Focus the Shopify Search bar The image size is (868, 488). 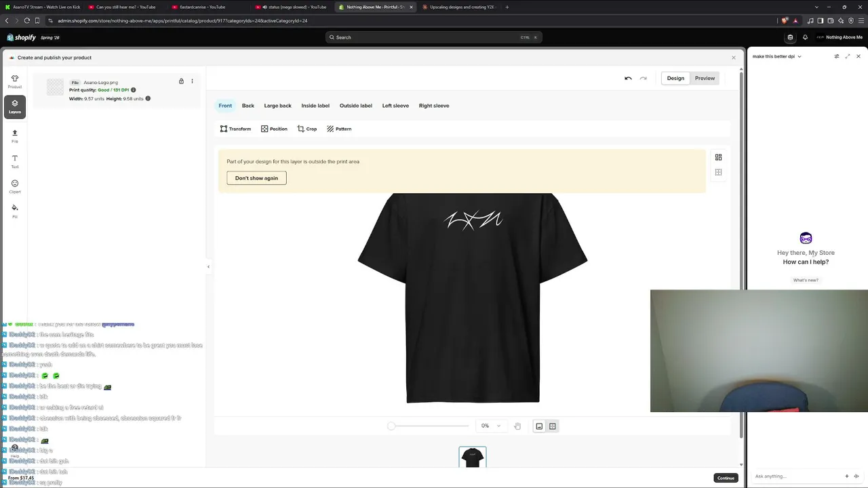(x=434, y=37)
